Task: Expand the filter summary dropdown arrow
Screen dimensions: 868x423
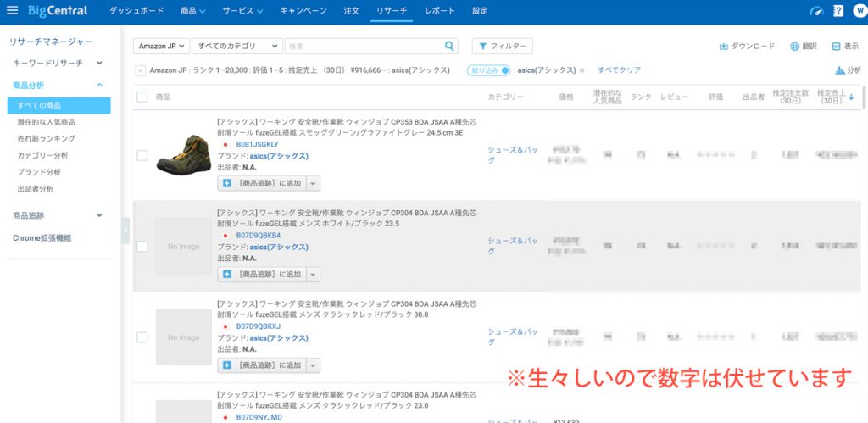Action: (140, 70)
